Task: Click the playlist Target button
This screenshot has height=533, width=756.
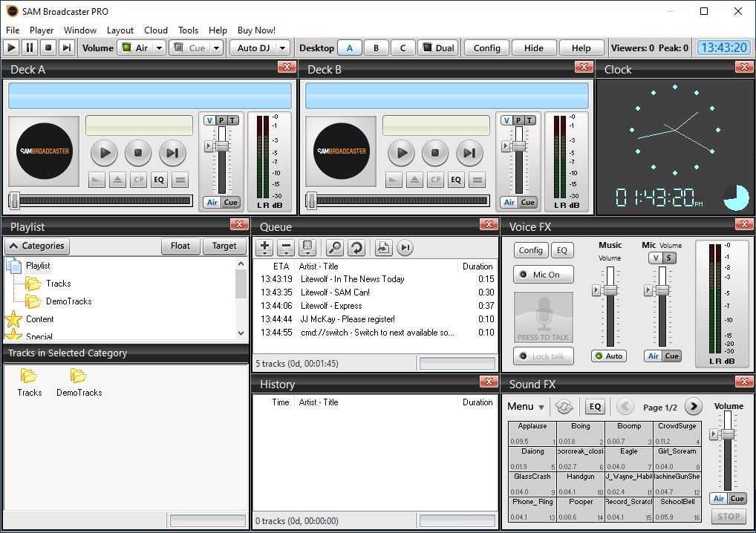Action: pos(224,246)
